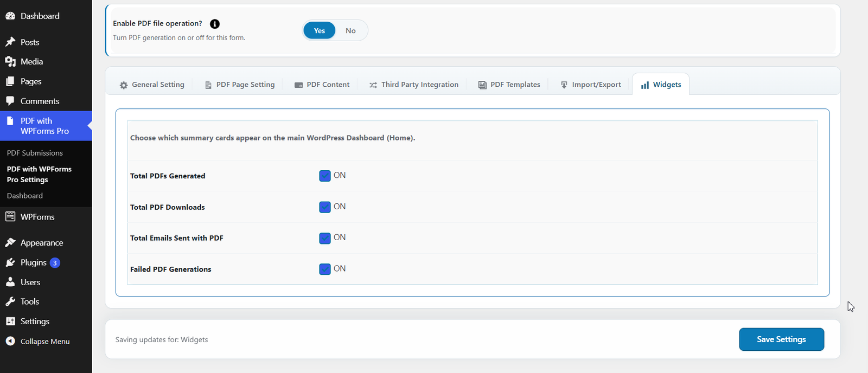Set Enable PDF file operation to No
The width and height of the screenshot is (868, 373).
click(351, 30)
